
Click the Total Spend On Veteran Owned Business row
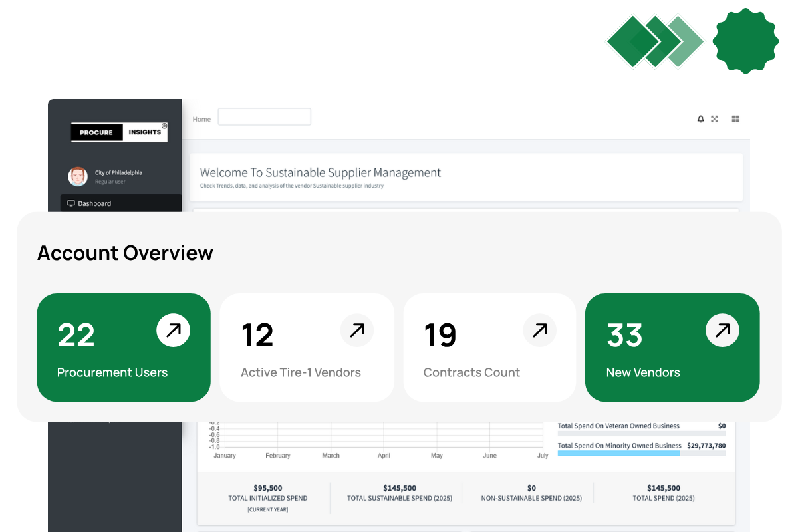[x=618, y=426]
